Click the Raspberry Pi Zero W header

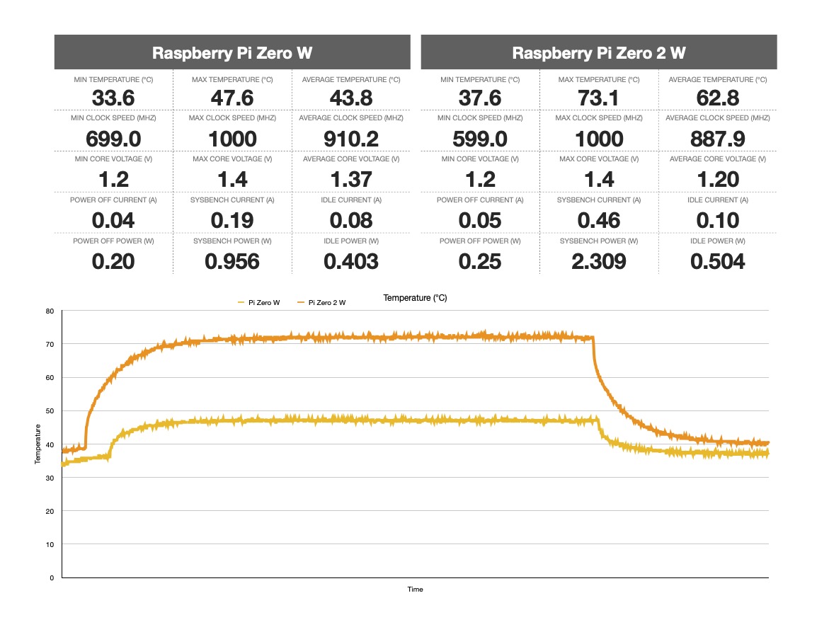[232, 53]
